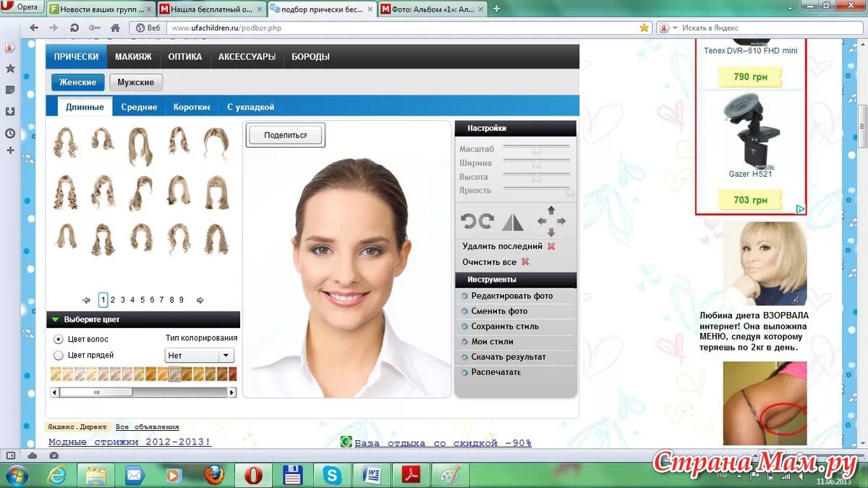Screen dimensions: 868x488
Task: Click the plus icon in Opera sidebar
Action: (x=10, y=151)
